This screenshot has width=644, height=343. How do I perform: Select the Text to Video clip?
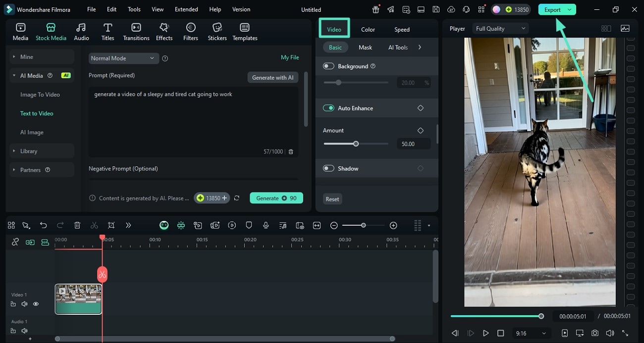(78, 299)
